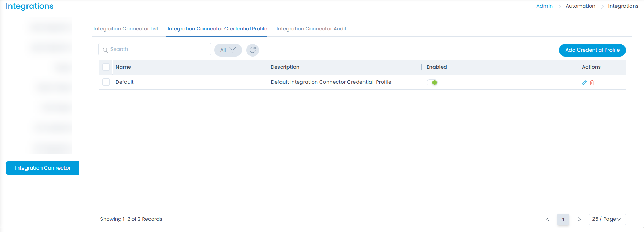Click Add Credential Profile button

point(592,50)
